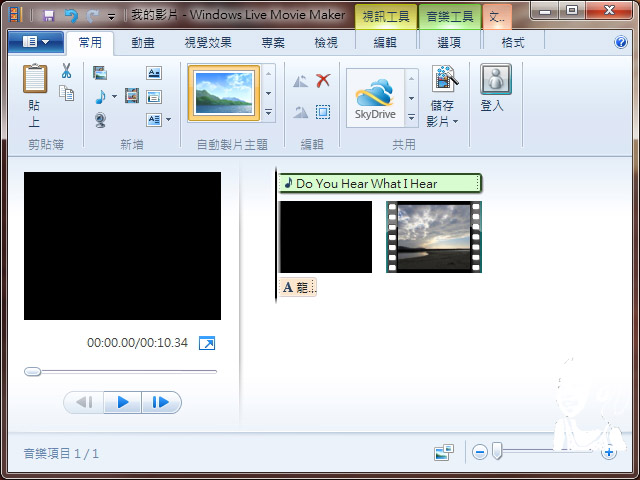The height and width of the screenshot is (480, 640).
Task: Expand the sharing gallery list
Action: click(x=411, y=117)
